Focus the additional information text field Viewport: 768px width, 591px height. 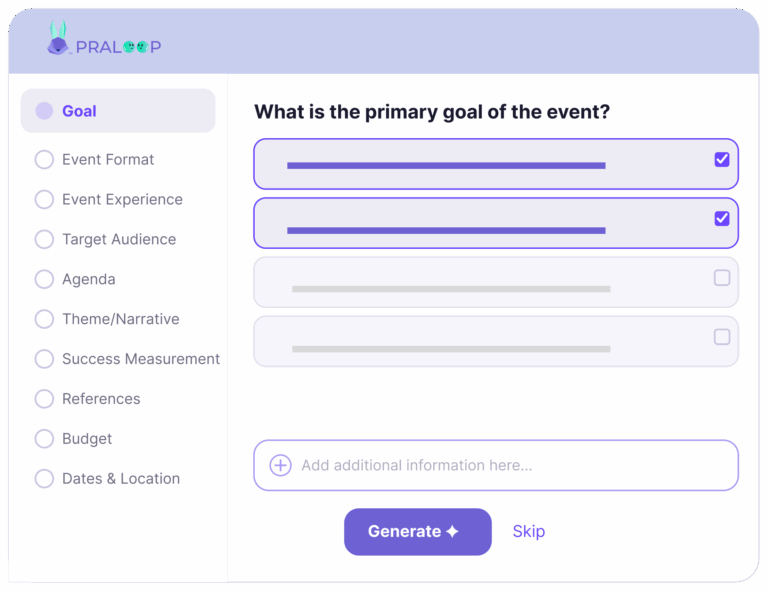click(500, 465)
